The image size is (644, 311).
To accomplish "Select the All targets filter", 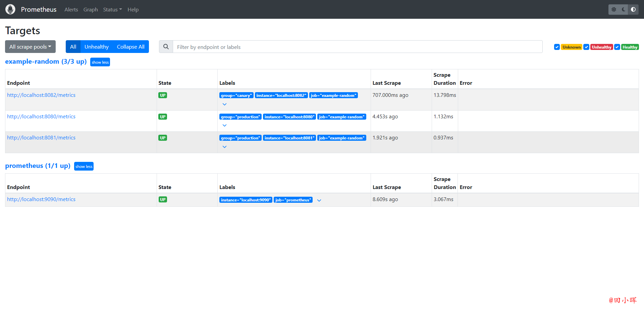I will (73, 47).
